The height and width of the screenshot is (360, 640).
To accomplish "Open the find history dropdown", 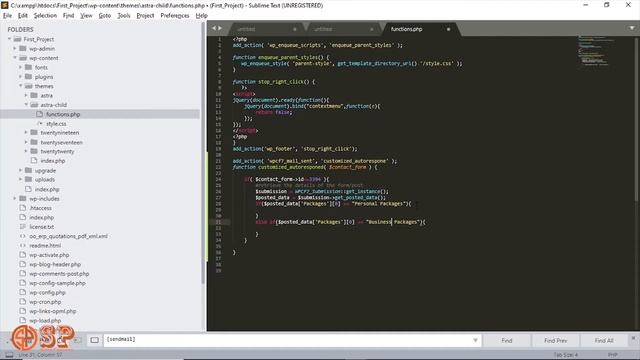I will (475, 340).
